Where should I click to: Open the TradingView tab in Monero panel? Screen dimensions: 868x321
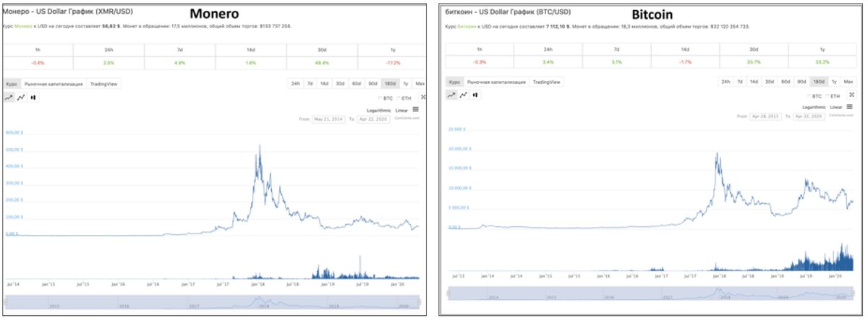(103, 84)
